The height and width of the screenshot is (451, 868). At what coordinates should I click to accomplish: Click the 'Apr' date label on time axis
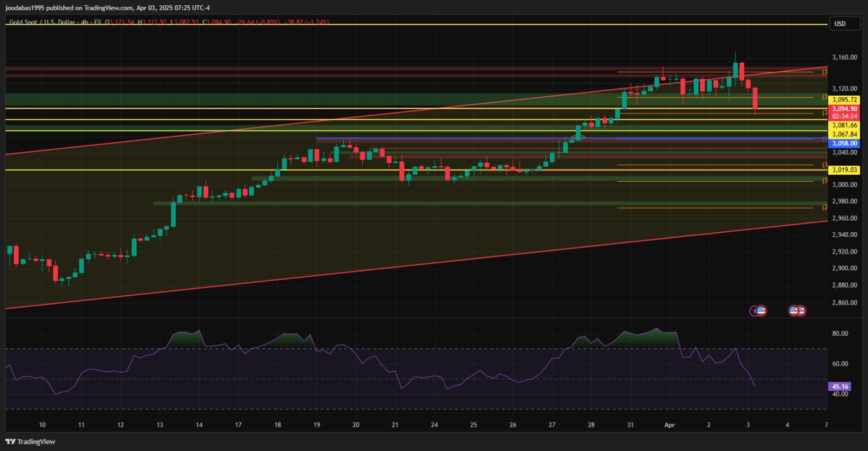(x=670, y=424)
